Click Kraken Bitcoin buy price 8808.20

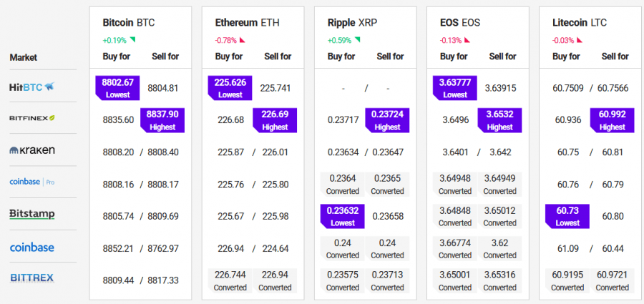click(118, 152)
